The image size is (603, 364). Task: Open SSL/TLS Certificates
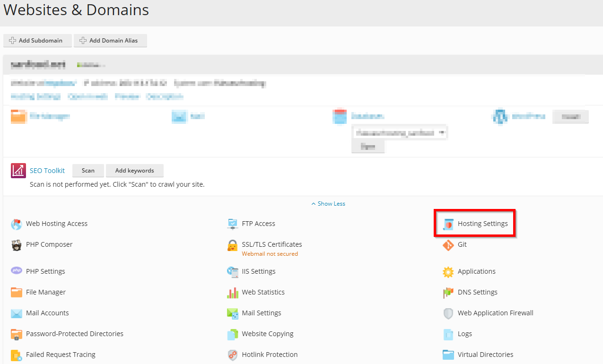pyautogui.click(x=271, y=244)
